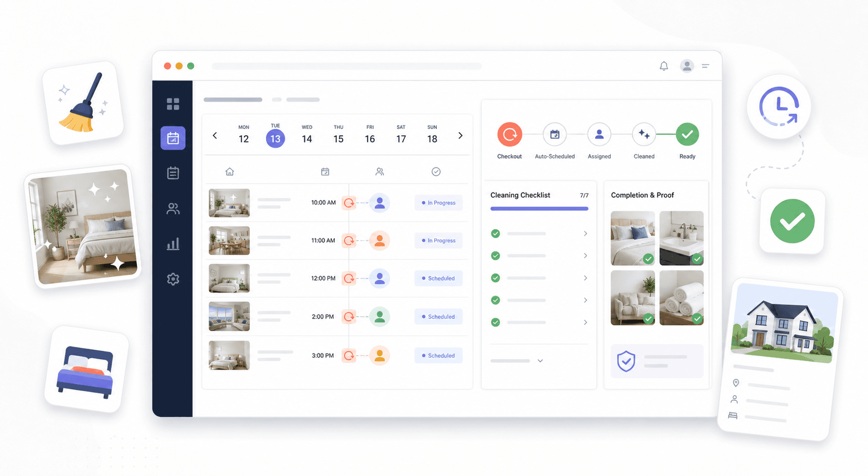Expand the fifth checklist item chevron
This screenshot has height=476, width=868.
coord(585,322)
